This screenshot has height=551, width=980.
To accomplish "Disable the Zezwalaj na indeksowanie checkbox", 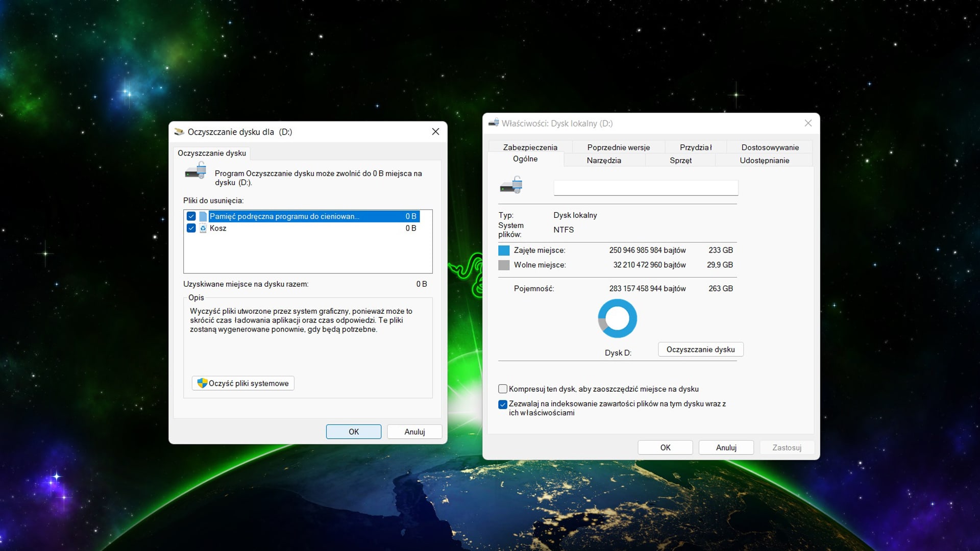I will (x=503, y=404).
